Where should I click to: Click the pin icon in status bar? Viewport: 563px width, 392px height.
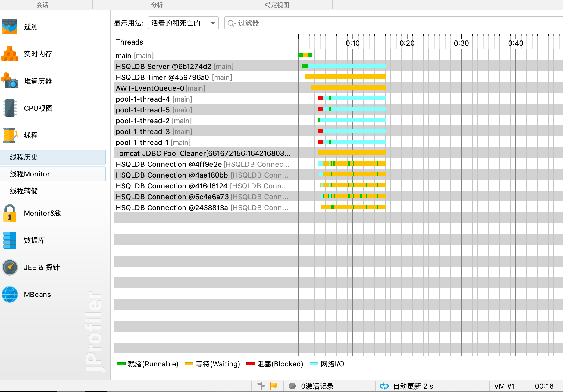pos(261,386)
